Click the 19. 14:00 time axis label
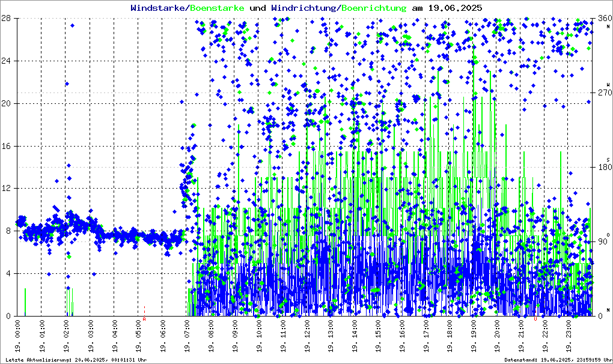 click(355, 336)
